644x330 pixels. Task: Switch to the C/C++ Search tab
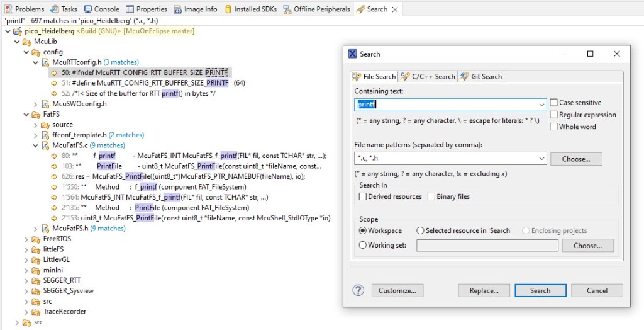pos(428,77)
